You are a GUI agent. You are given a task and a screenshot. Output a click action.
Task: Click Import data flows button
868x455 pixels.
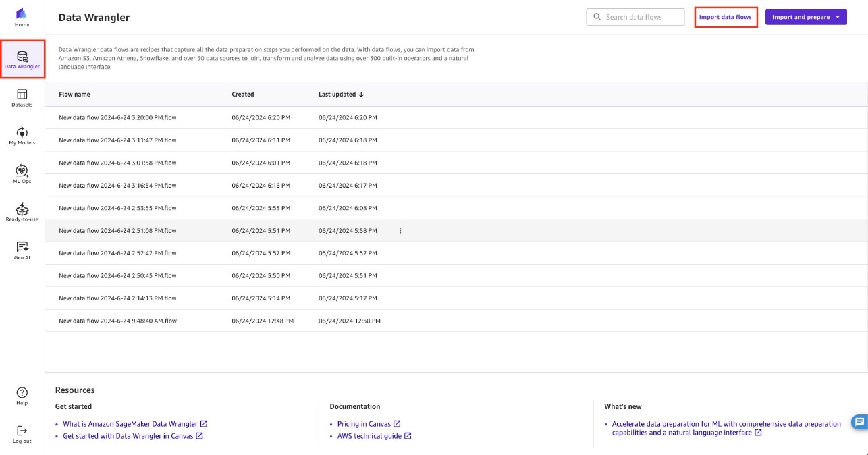point(726,17)
